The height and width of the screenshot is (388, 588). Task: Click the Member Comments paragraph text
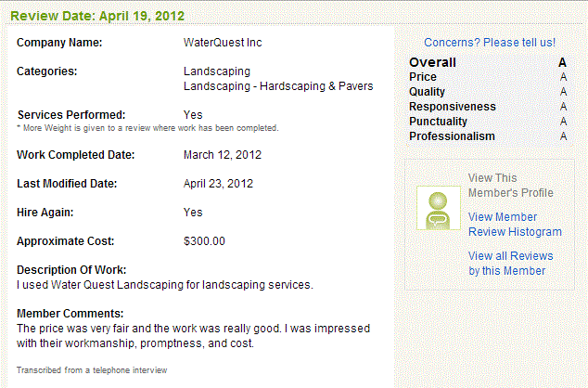coord(193,336)
